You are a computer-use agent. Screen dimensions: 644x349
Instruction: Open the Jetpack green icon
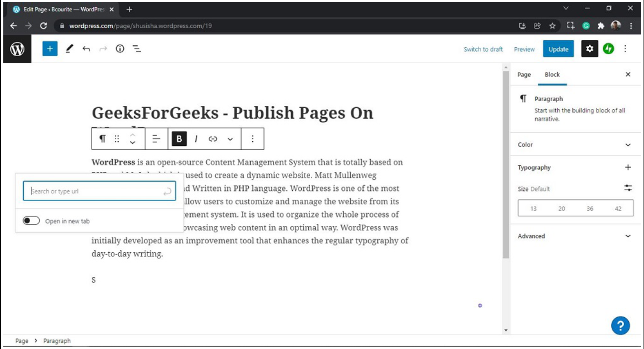[x=609, y=49]
